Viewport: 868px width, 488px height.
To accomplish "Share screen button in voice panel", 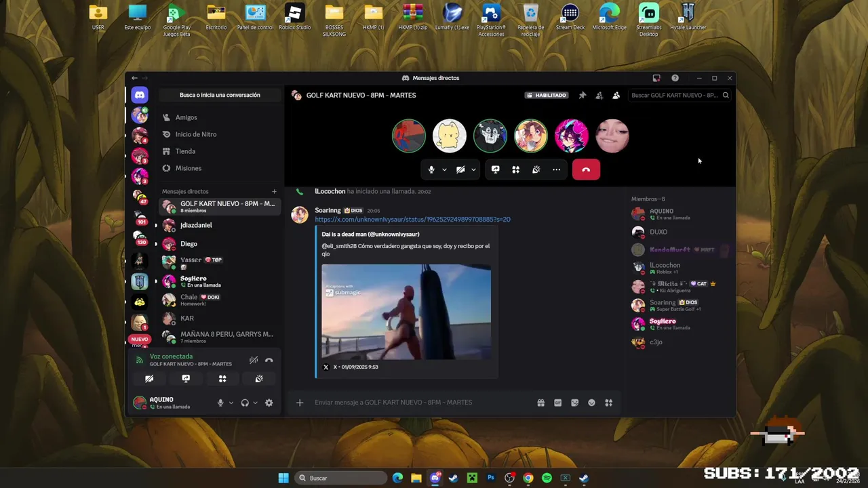I will [186, 379].
